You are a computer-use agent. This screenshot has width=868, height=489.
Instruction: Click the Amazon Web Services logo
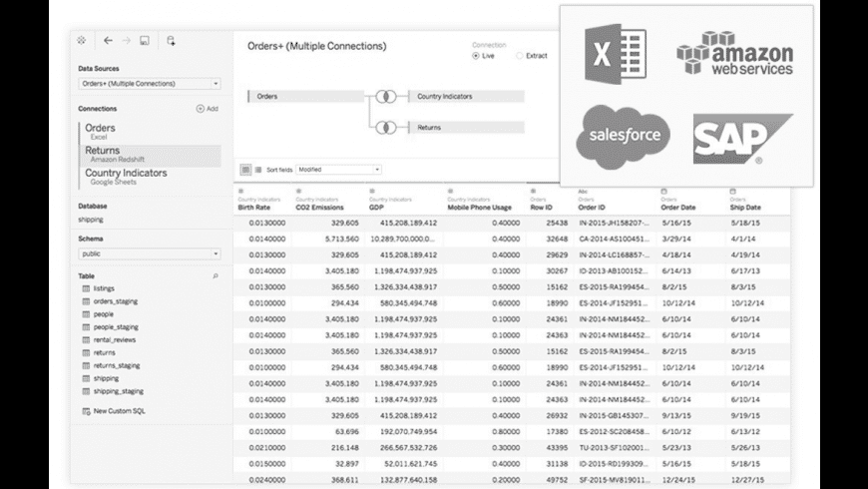734,53
